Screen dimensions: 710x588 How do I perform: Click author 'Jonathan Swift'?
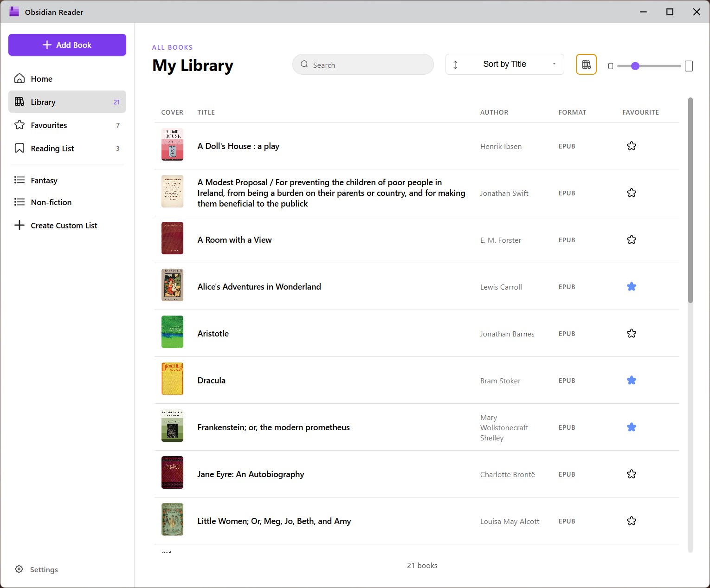pos(504,194)
